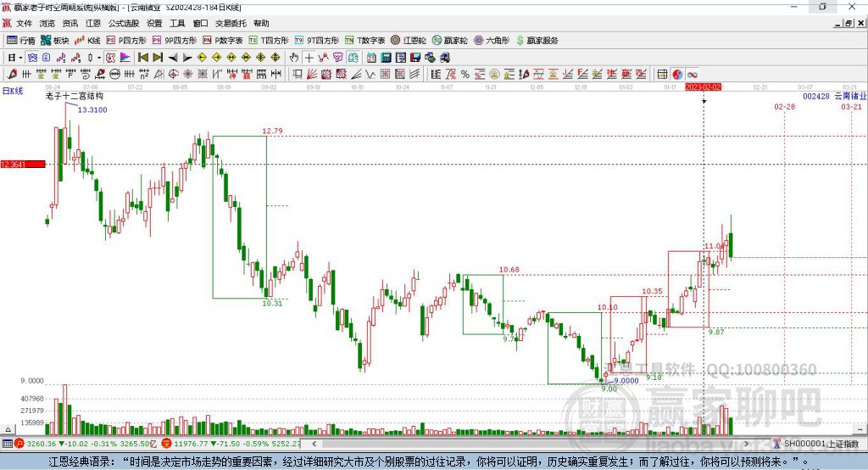
Task: Open the 六角形 hexagon tool
Action: click(x=492, y=41)
